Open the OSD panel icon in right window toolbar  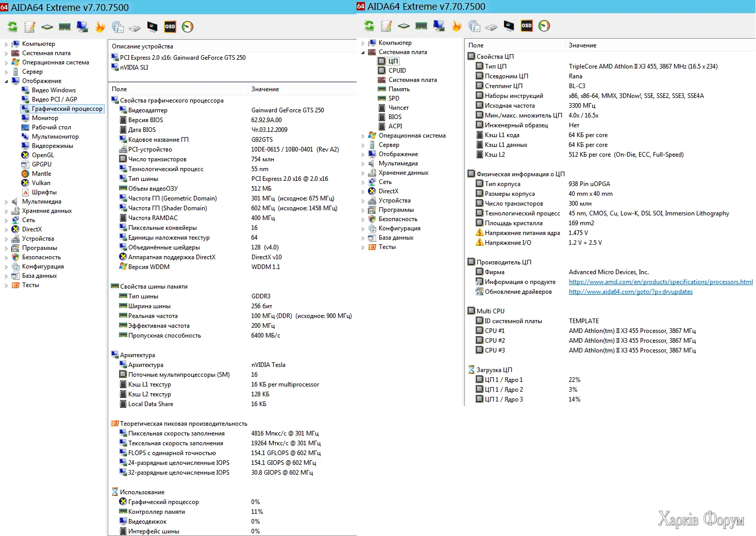(527, 26)
